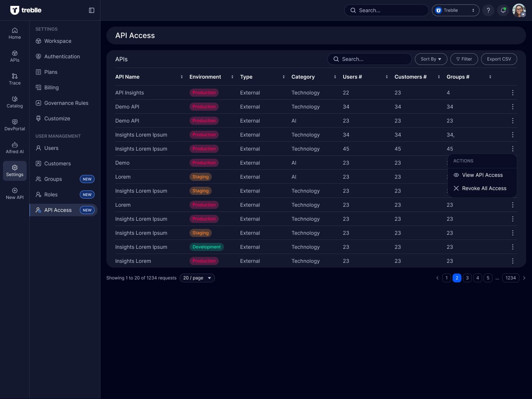This screenshot has width=532, height=399.
Task: Expand the Sort By dropdown
Action: (431, 59)
